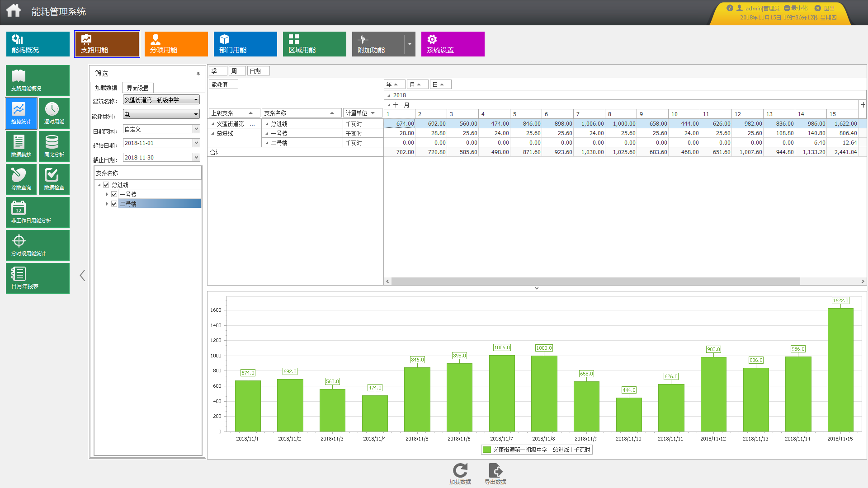868x488 pixels.
Task: Open the 分项用能 menu tile
Action: coord(176,44)
